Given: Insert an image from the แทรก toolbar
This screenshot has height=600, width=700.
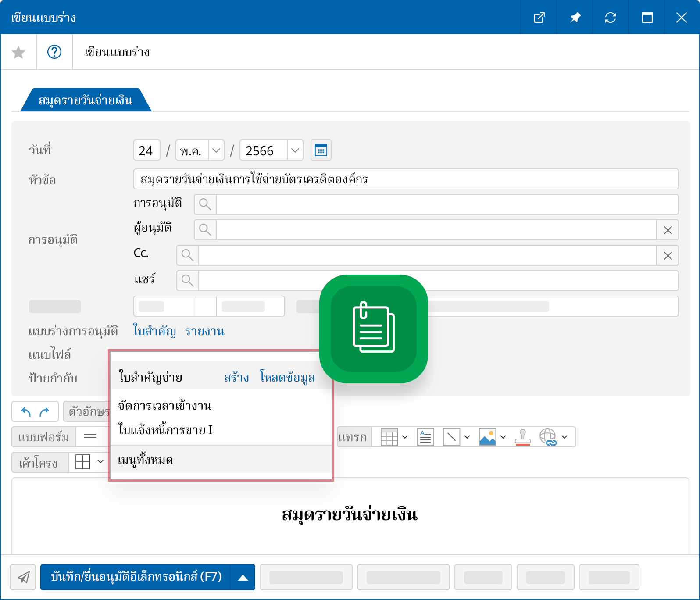Looking at the screenshot, I should click(487, 437).
